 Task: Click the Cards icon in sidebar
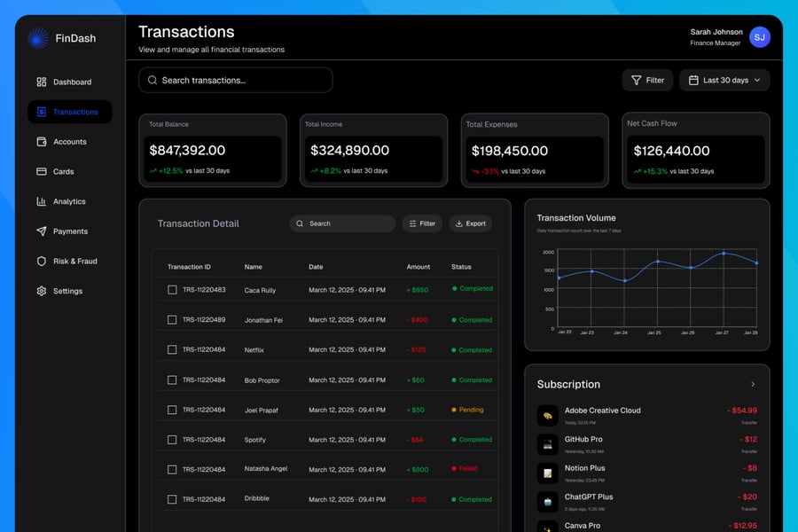pyautogui.click(x=41, y=172)
